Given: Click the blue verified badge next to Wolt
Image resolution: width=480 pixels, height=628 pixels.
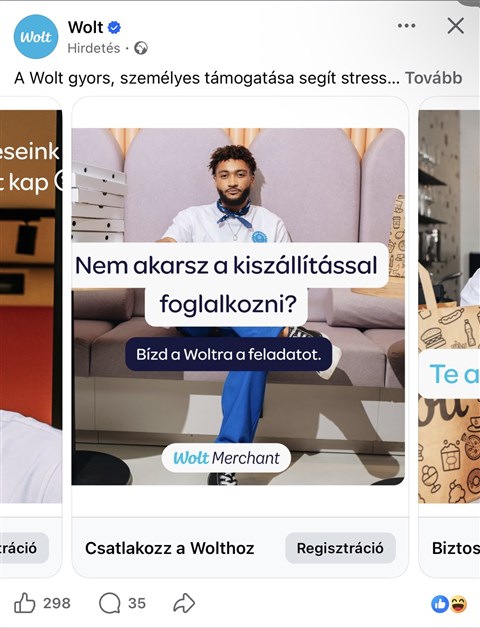Looking at the screenshot, I should point(114,28).
